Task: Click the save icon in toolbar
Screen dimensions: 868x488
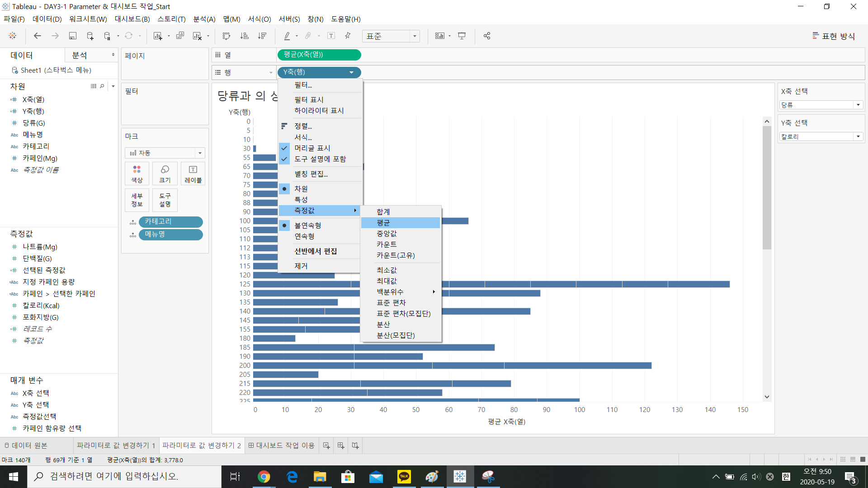Action: tap(72, 36)
